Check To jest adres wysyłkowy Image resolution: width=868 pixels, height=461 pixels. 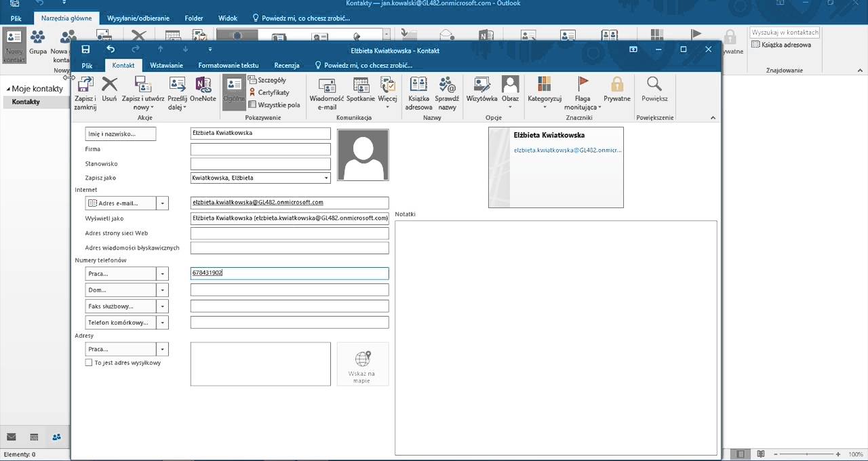89,363
